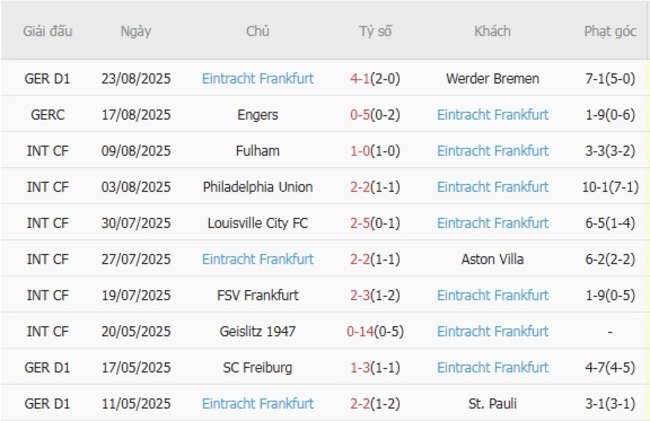Click St. Pauli away team name
This screenshot has width=650, height=421.
tap(492, 404)
